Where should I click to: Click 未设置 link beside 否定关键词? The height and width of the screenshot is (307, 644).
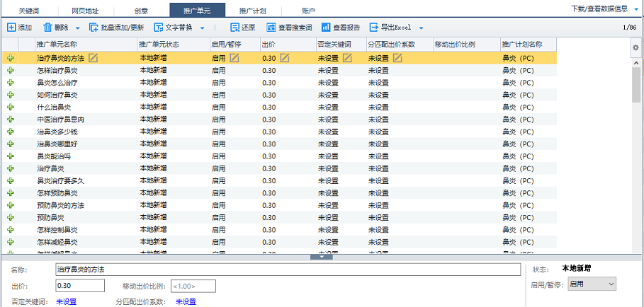[67, 302]
